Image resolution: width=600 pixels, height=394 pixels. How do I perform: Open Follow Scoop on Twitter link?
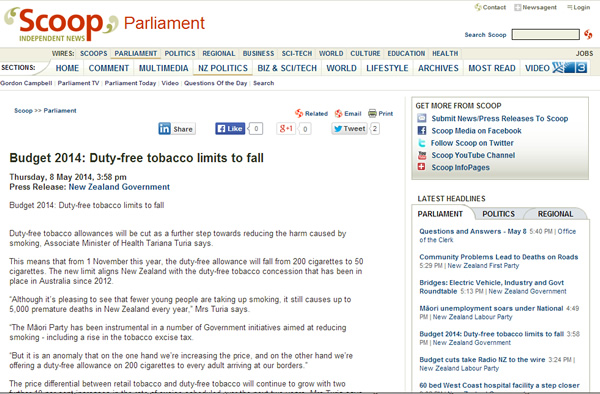pos(472,143)
